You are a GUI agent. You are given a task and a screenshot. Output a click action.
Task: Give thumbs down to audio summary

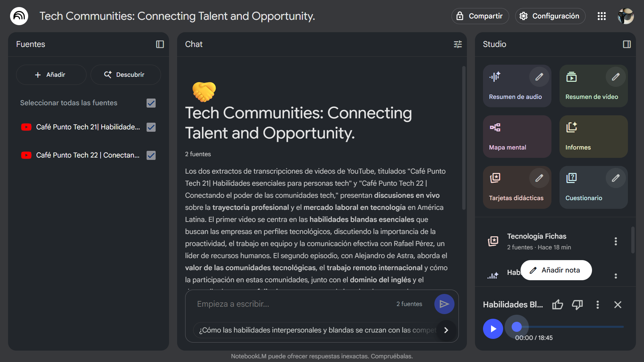point(577,304)
